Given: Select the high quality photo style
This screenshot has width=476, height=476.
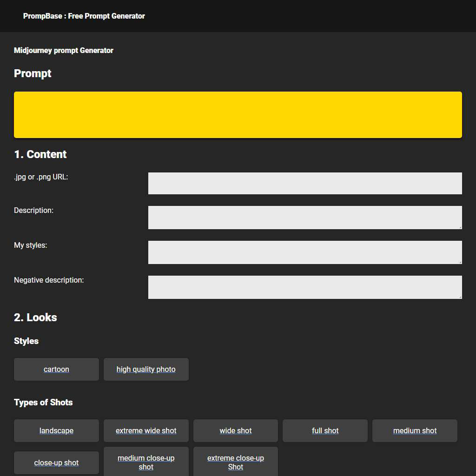Looking at the screenshot, I should [146, 369].
